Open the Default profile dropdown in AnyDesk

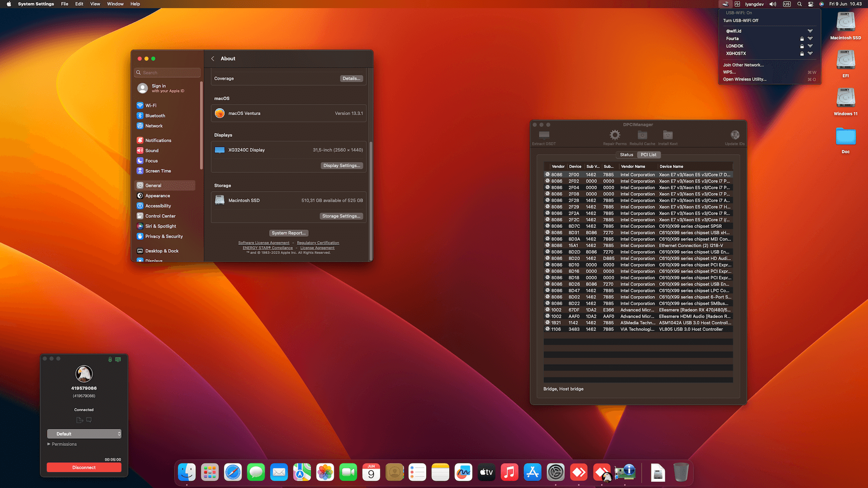pos(84,433)
